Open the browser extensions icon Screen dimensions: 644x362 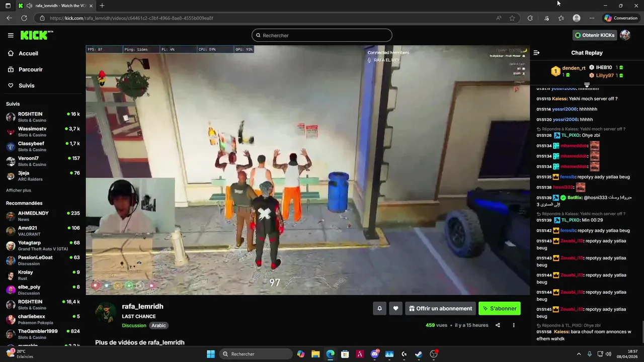530,18
